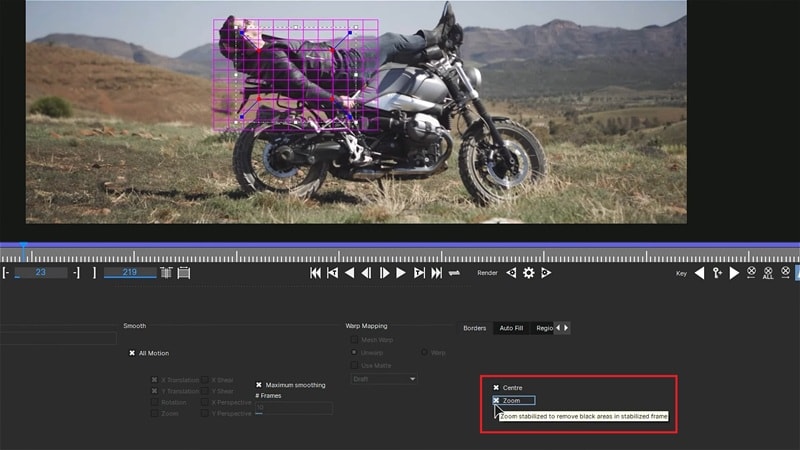
Task: Render forwards with the Render right arrow
Action: 546,273
